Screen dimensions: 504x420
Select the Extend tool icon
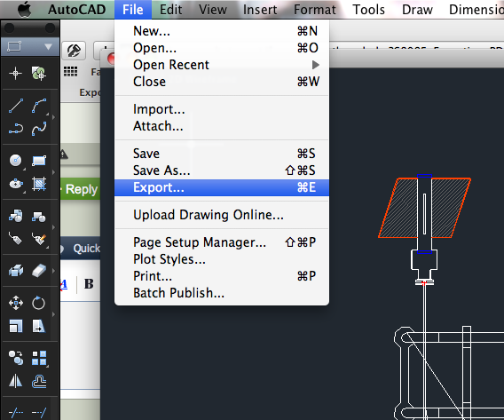tap(39, 413)
